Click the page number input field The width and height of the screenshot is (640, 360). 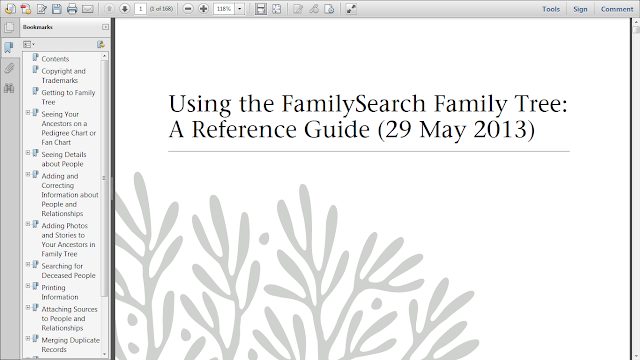[140, 9]
